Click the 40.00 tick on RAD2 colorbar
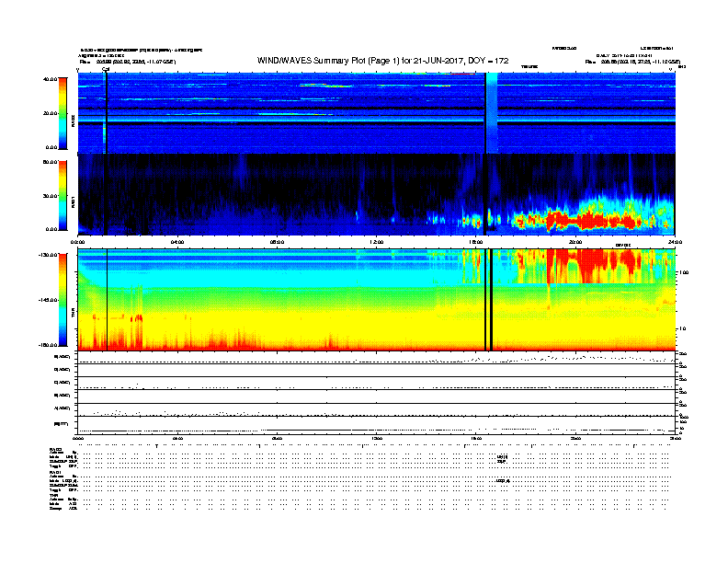Screen dimensions: 728x563 [50, 79]
